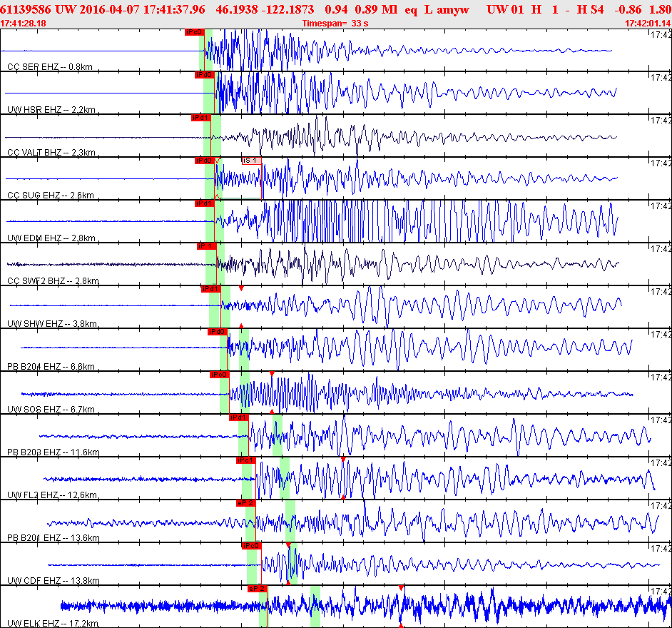Screen dimensions: 672x628
Task: Click the iPd0 pick flag on CC SUG trace
Action: tap(204, 161)
